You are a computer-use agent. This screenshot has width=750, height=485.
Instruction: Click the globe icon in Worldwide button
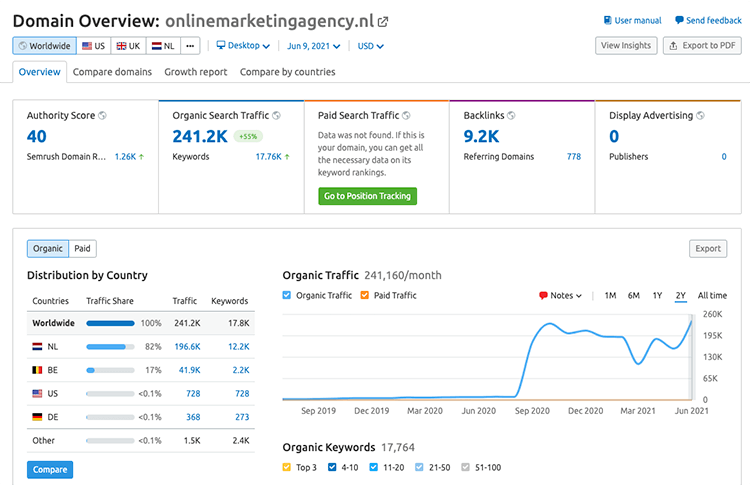(22, 46)
